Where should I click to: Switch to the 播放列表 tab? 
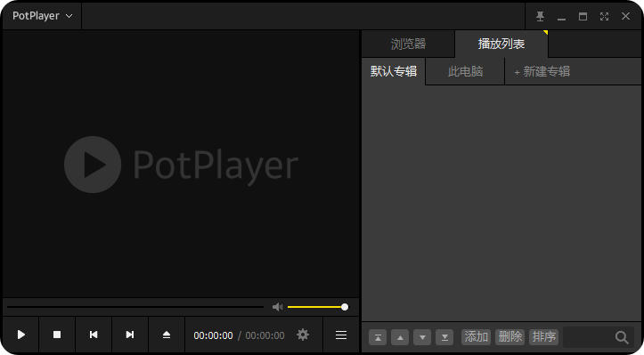click(x=501, y=44)
